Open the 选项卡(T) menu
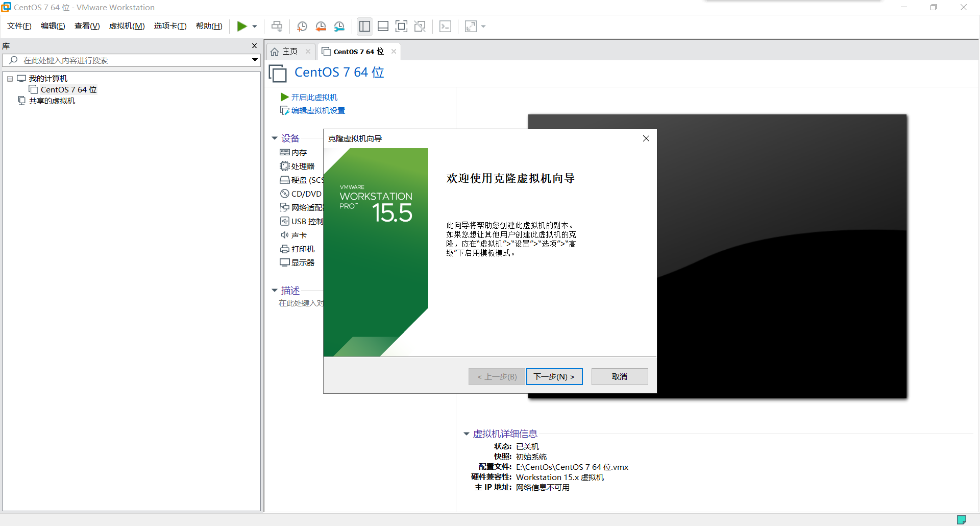This screenshot has width=980, height=526. pyautogui.click(x=170, y=26)
